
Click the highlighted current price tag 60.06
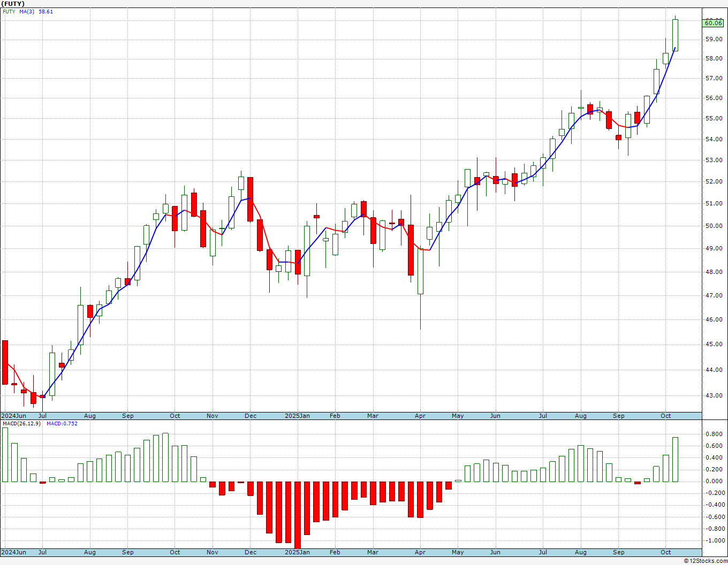[714, 22]
